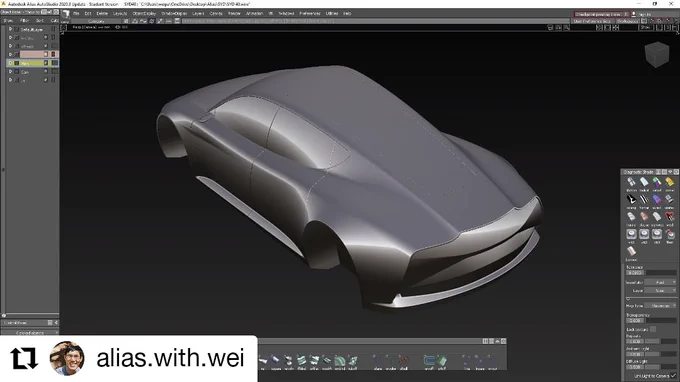Click the Show button above the viewport
680x382 pixels.
[645, 27]
